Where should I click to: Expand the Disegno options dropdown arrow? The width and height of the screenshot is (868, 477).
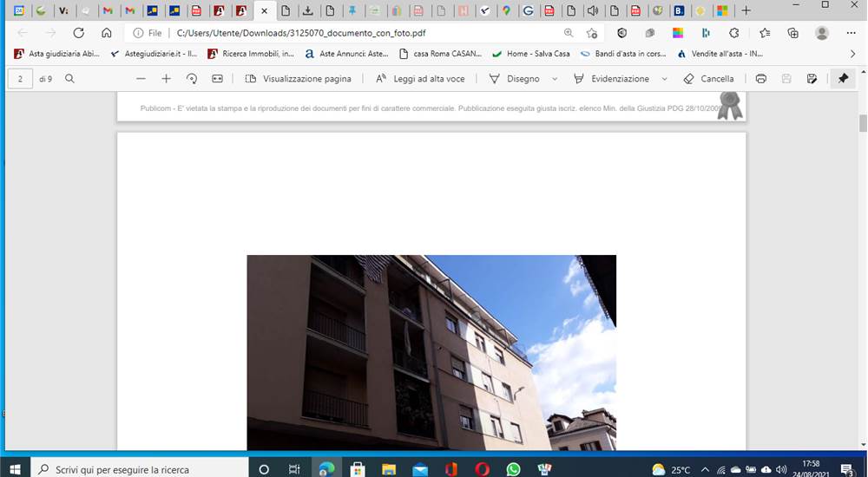coord(555,79)
